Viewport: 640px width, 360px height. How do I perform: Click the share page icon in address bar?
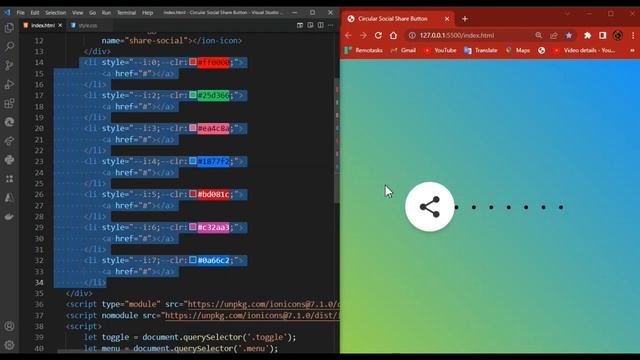553,36
